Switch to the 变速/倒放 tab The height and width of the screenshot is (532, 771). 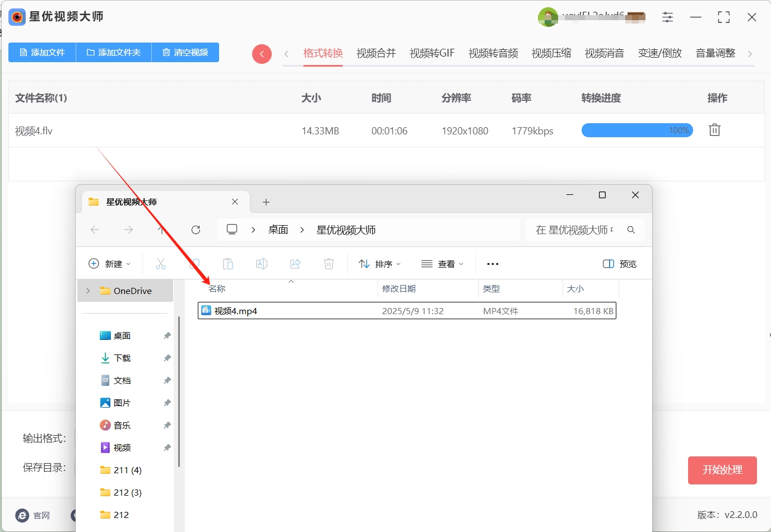point(660,53)
